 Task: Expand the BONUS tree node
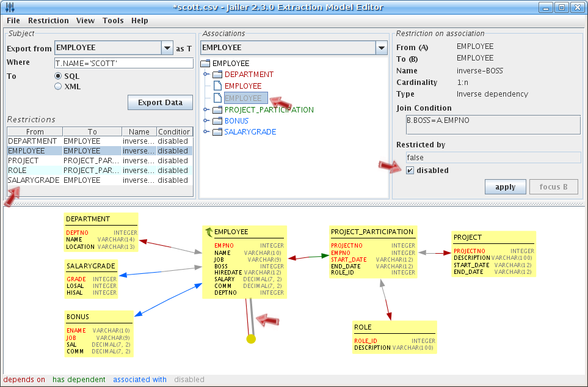pos(206,121)
